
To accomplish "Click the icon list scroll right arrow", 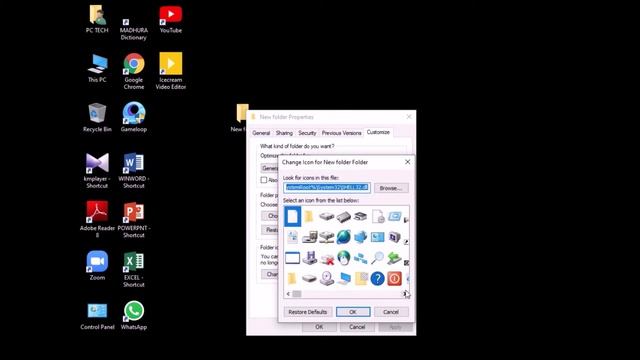I will (x=405, y=294).
